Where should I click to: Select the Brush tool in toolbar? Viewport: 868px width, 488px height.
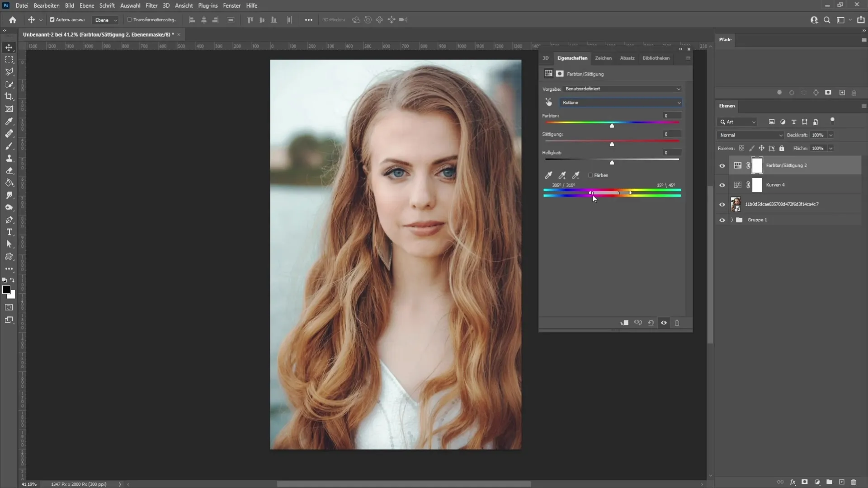(x=9, y=145)
